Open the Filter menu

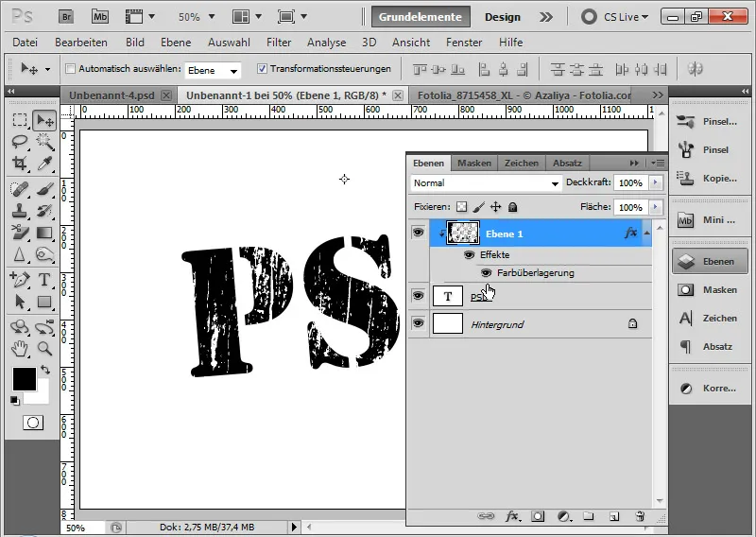tap(279, 43)
